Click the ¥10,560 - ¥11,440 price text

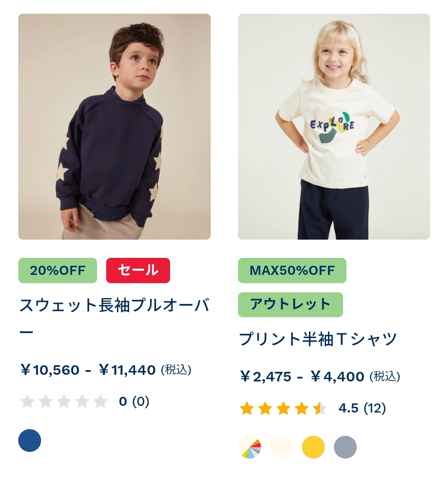[106, 370]
